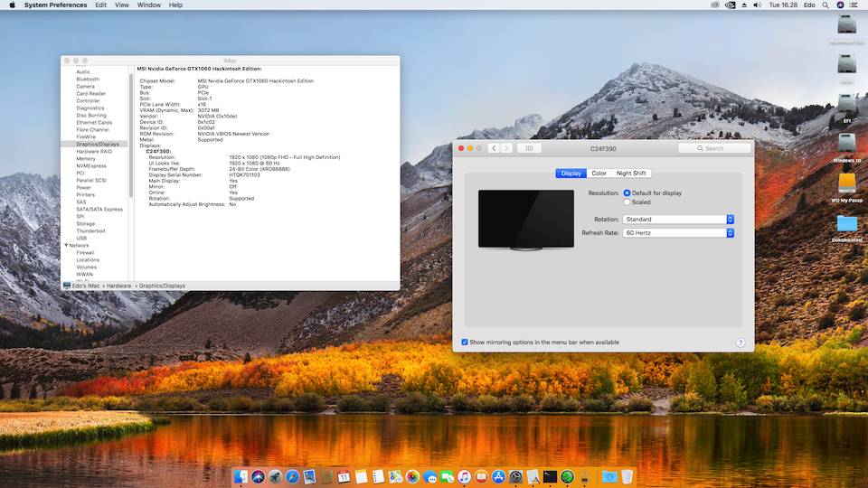The image size is (868, 488).
Task: Click the Show All grid button
Action: [x=529, y=148]
